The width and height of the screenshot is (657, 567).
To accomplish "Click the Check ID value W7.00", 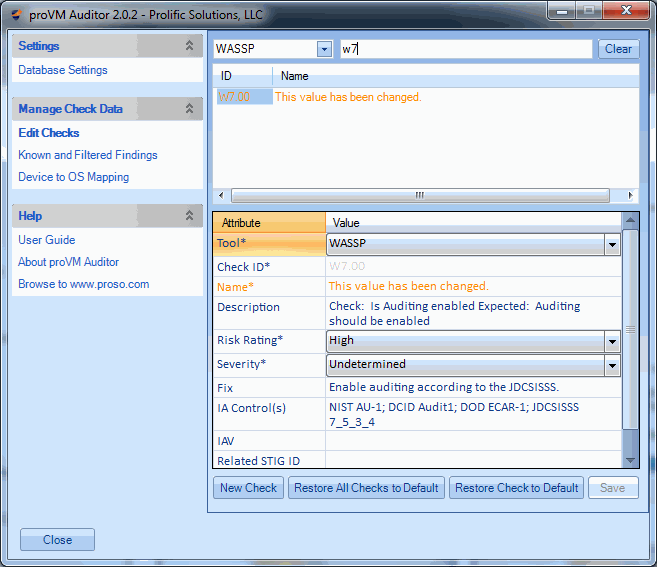I will (x=347, y=266).
